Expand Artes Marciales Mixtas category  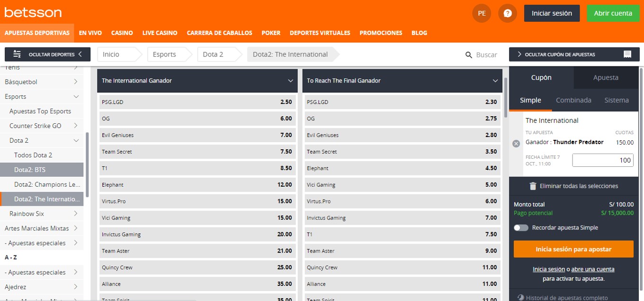(76, 228)
